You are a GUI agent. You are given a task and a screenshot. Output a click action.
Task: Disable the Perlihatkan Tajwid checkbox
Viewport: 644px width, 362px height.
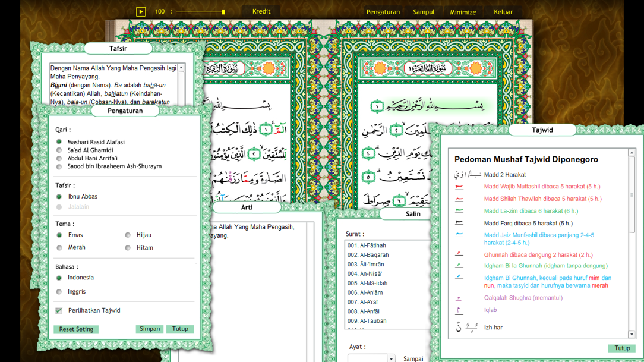tap(58, 310)
